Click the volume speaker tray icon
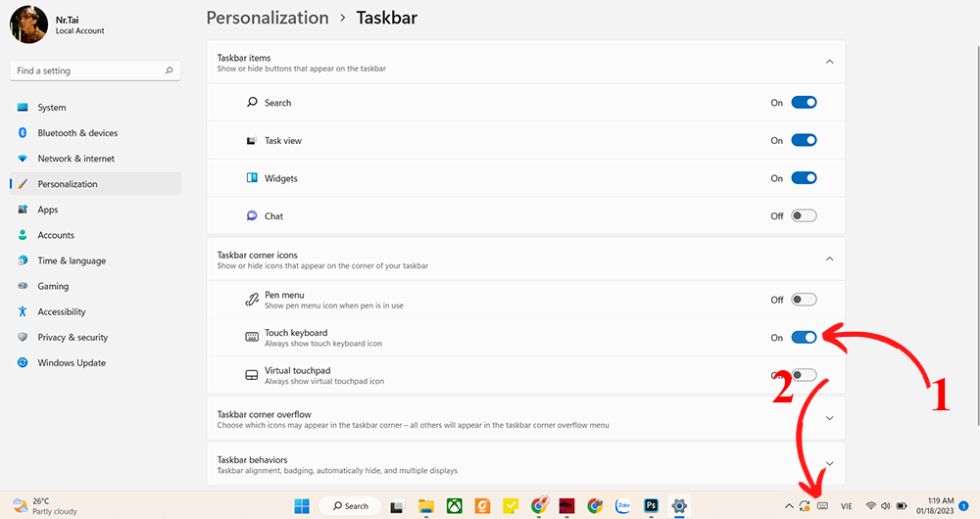The width and height of the screenshot is (980, 519). point(886,506)
